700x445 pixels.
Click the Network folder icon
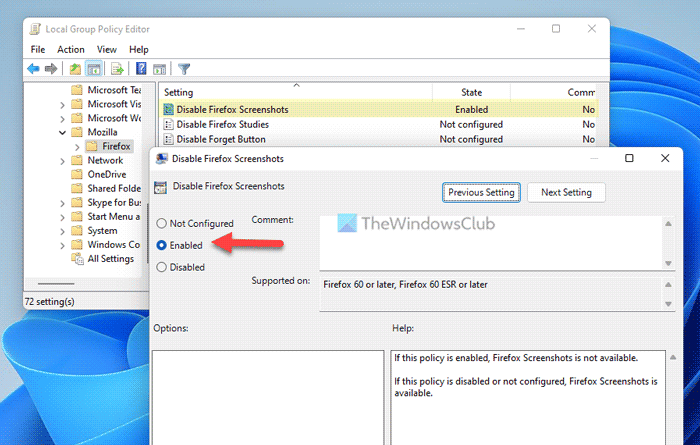click(x=77, y=160)
